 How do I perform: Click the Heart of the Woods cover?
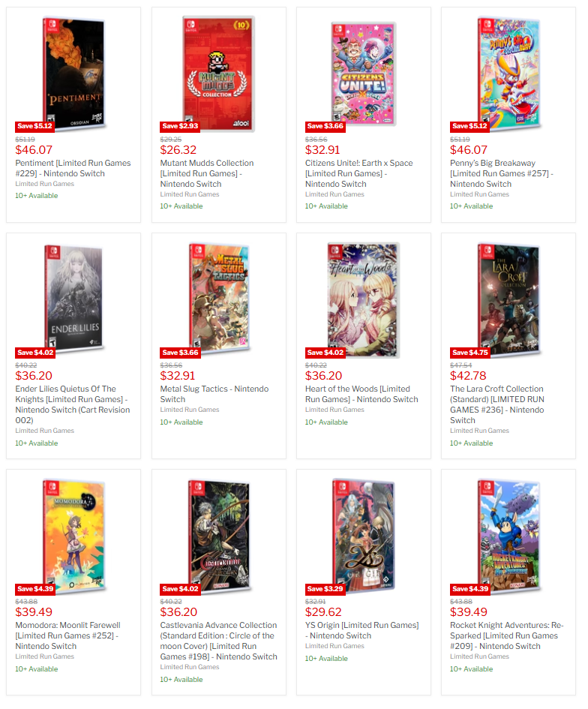coord(364,300)
